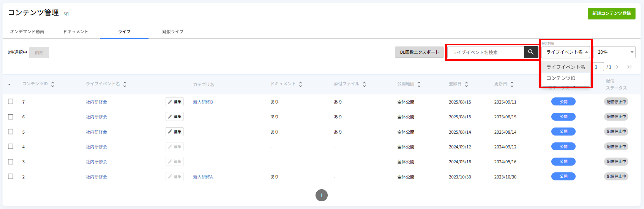Click 公開 status badge for content ID 5
This screenshot has width=644, height=209.
click(563, 132)
